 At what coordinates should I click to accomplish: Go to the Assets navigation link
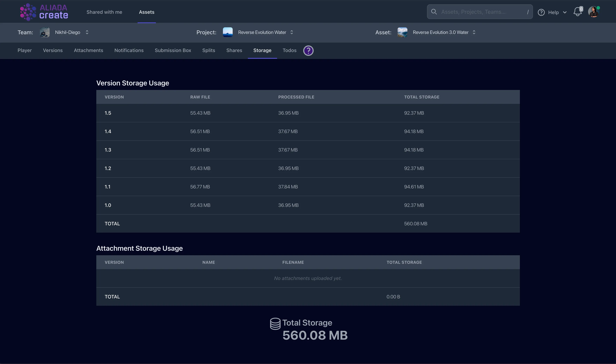(x=147, y=12)
